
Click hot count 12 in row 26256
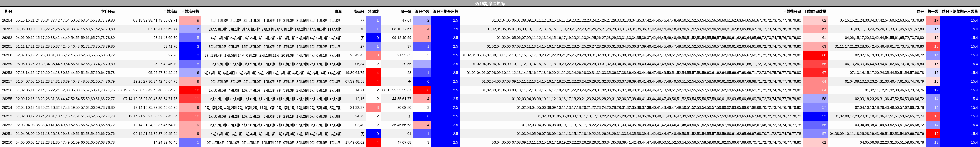pos(933,90)
